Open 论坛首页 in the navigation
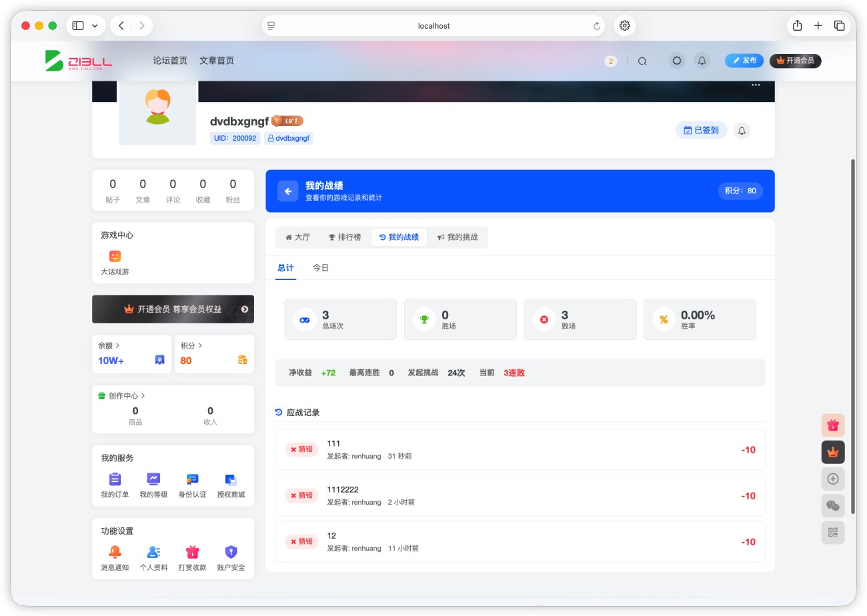 170,61
